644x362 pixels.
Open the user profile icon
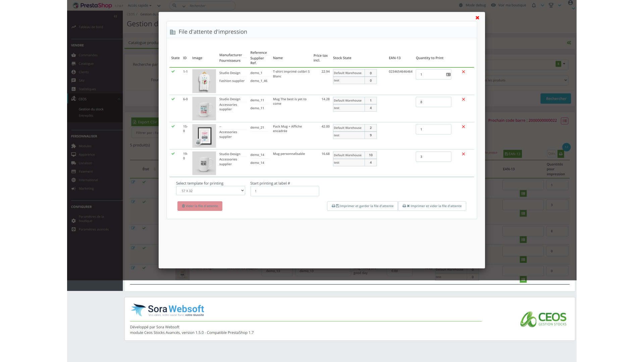coord(570,3)
